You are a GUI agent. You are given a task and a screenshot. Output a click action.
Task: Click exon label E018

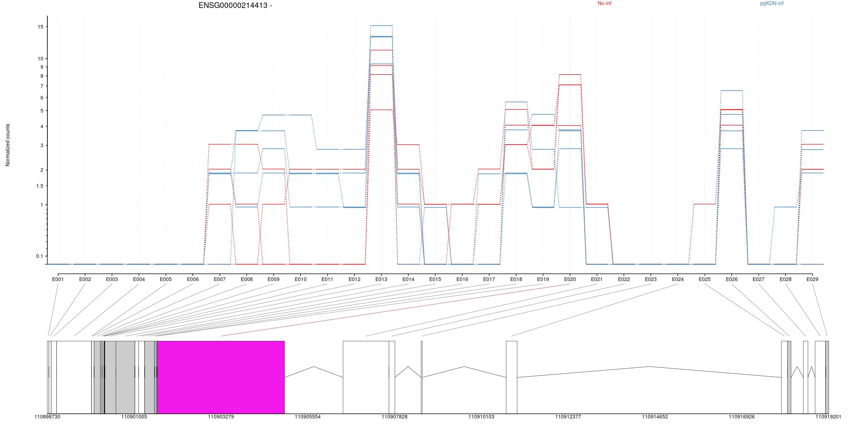tap(516, 279)
